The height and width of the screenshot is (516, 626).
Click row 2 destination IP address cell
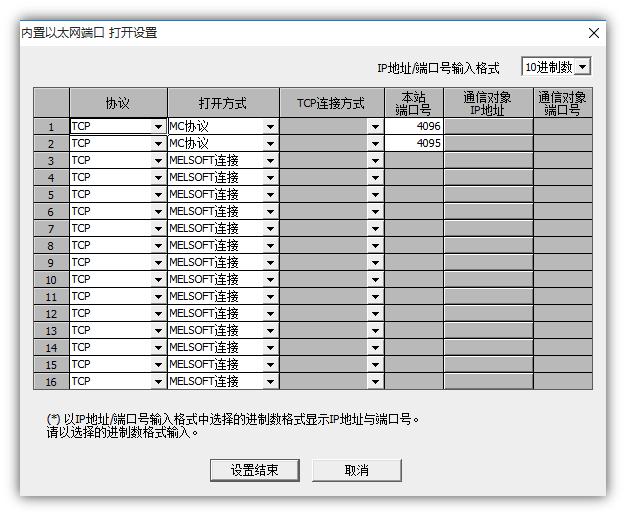point(489,143)
